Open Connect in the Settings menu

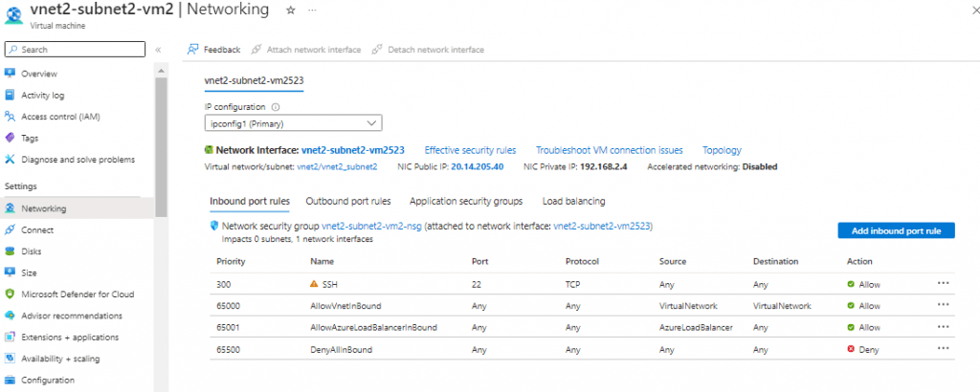(x=37, y=229)
